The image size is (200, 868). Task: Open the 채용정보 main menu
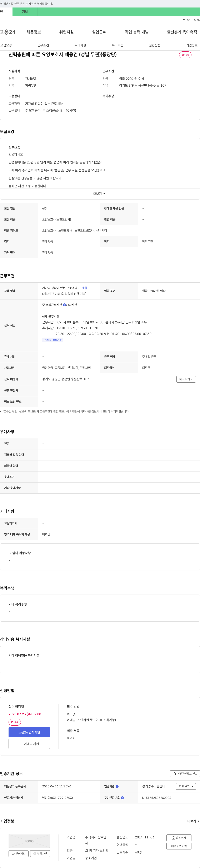tap(34, 32)
